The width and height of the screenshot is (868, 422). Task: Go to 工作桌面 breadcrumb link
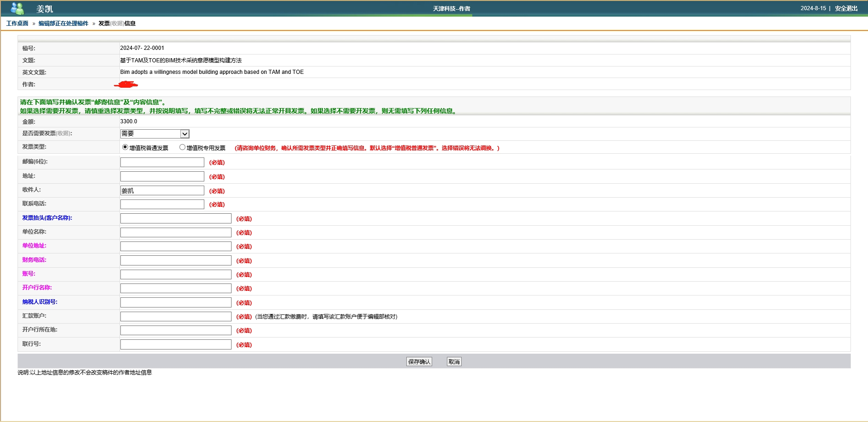(x=17, y=24)
